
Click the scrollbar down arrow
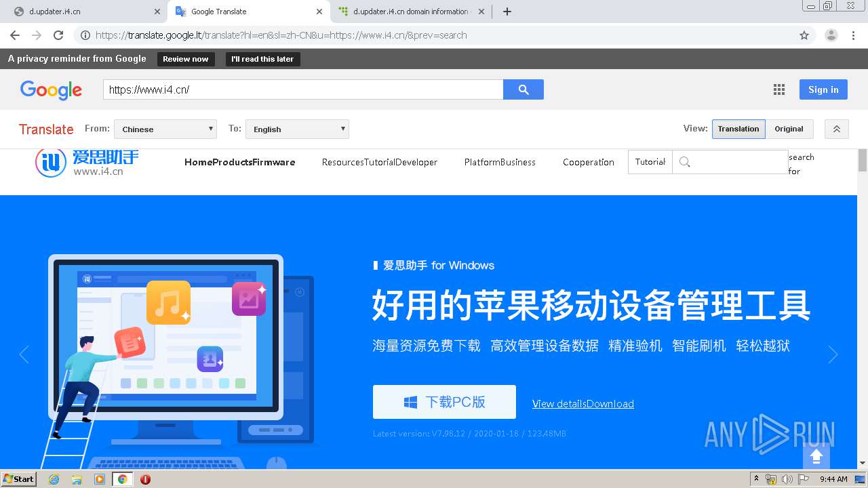pyautogui.click(x=863, y=464)
